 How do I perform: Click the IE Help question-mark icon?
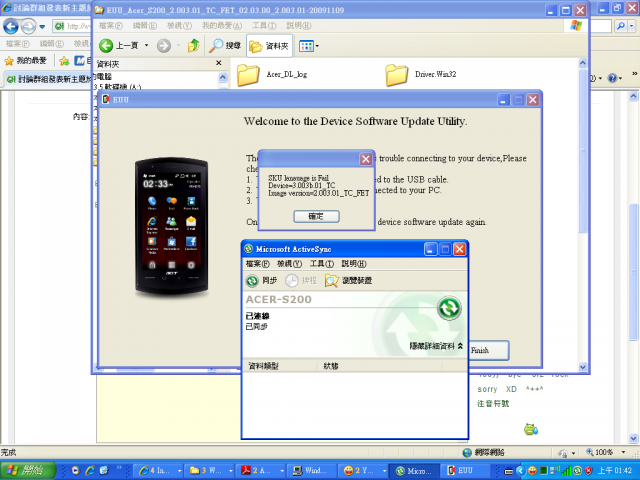(x=612, y=78)
